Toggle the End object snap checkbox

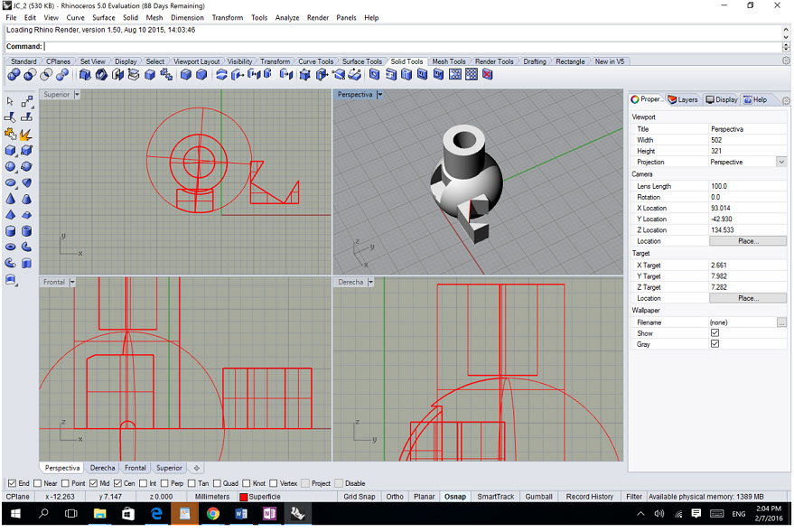point(12,484)
